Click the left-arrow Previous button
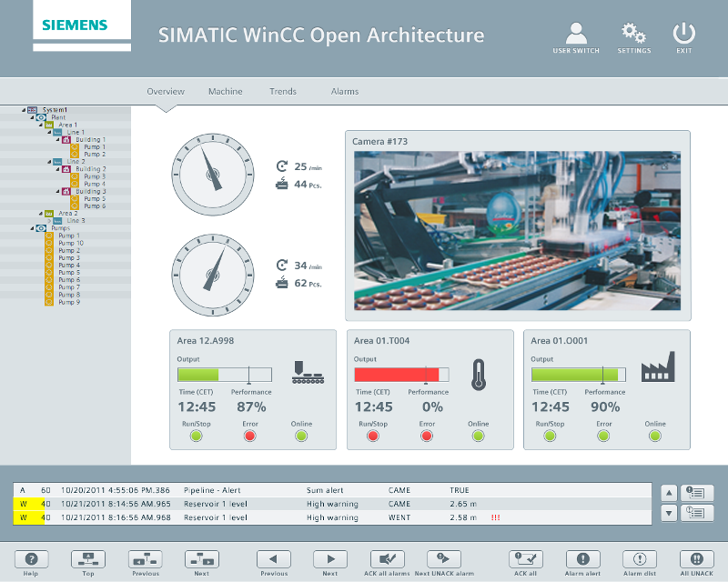Image resolution: width=728 pixels, height=582 pixels. pyautogui.click(x=274, y=559)
